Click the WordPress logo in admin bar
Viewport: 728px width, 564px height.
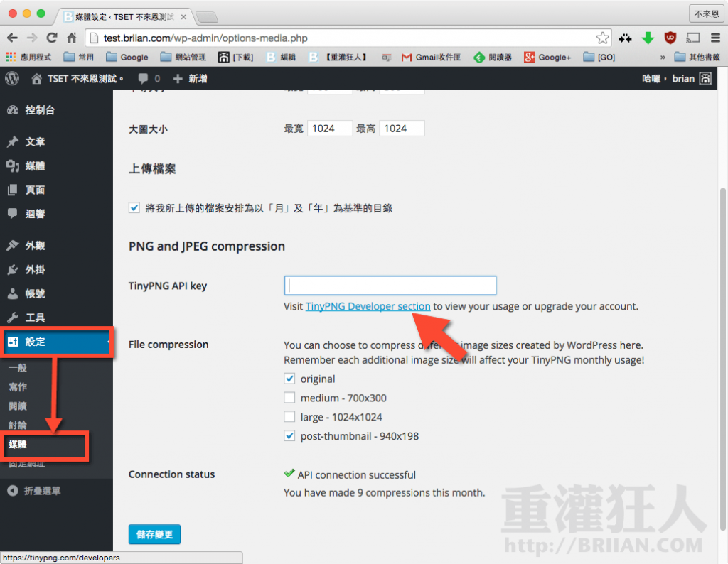tap(12, 78)
